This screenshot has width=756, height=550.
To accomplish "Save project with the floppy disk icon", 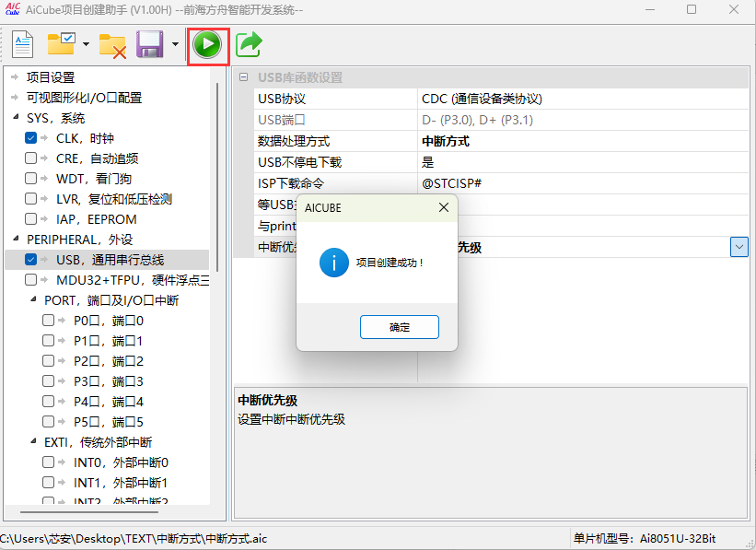I will click(150, 44).
